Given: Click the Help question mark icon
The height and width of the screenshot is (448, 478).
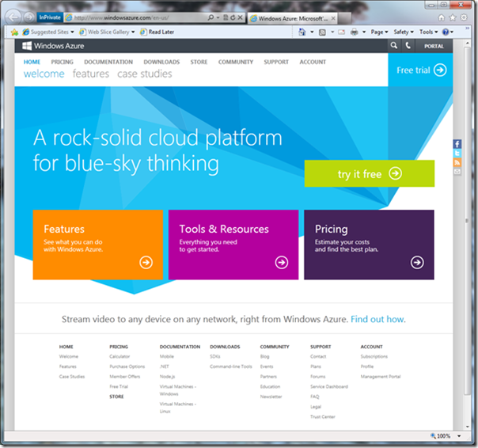Looking at the screenshot, I should (x=446, y=32).
